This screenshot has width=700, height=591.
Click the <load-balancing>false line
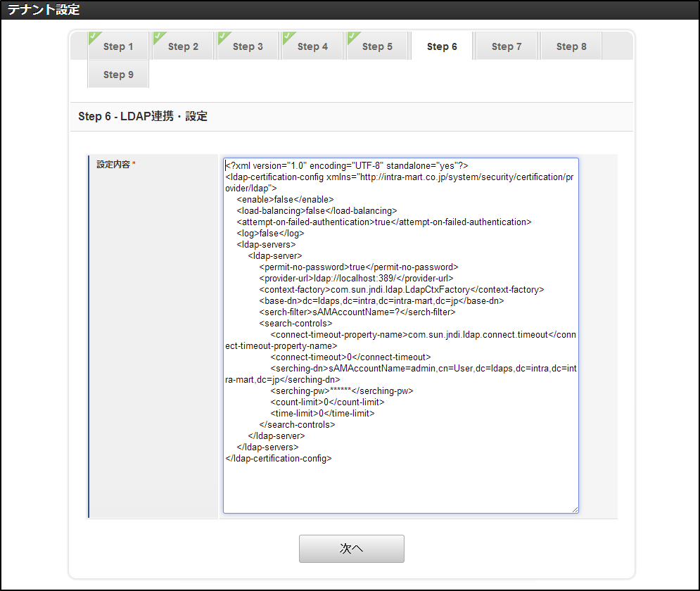point(317,210)
